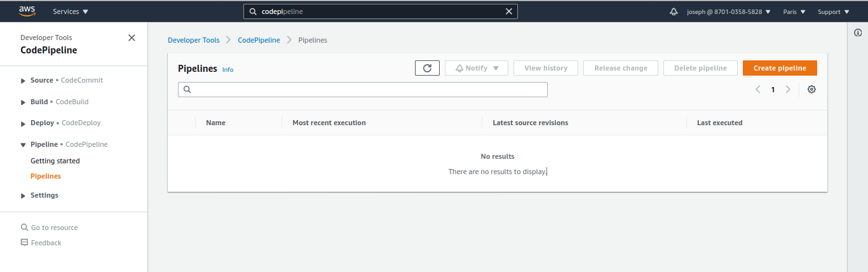Open Developer Tools breadcrumb link
The height and width of the screenshot is (272, 868).
tap(193, 40)
